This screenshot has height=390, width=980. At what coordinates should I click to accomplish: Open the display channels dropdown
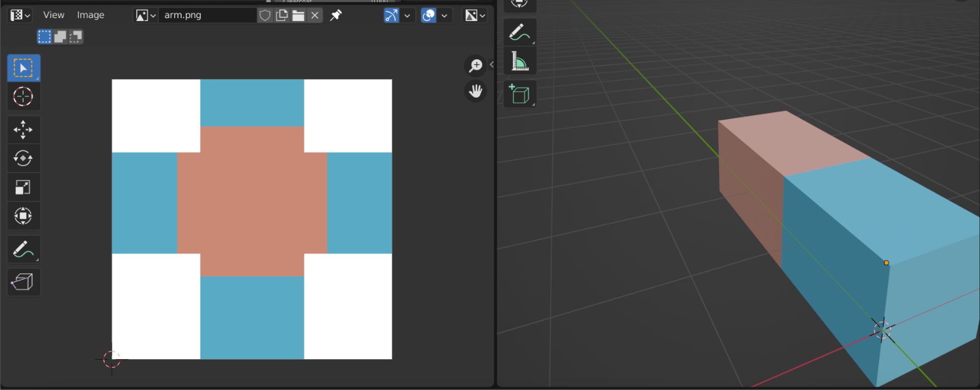[475, 16]
